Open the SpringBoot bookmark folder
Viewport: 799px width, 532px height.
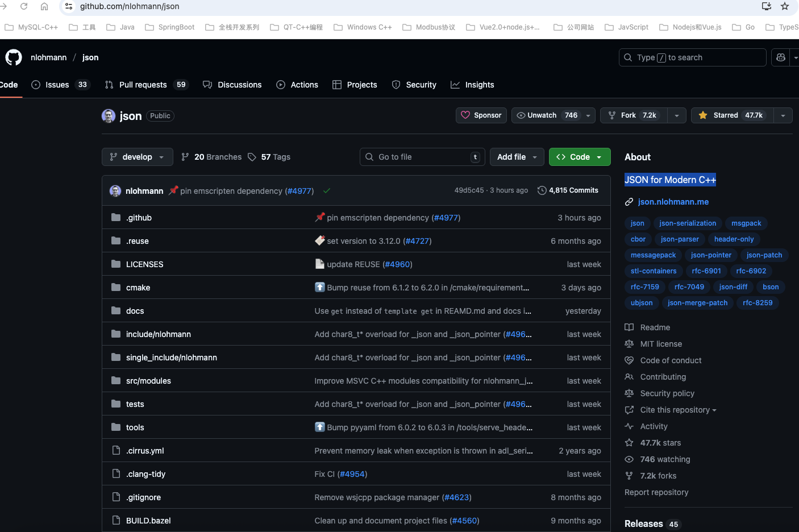(x=170, y=27)
